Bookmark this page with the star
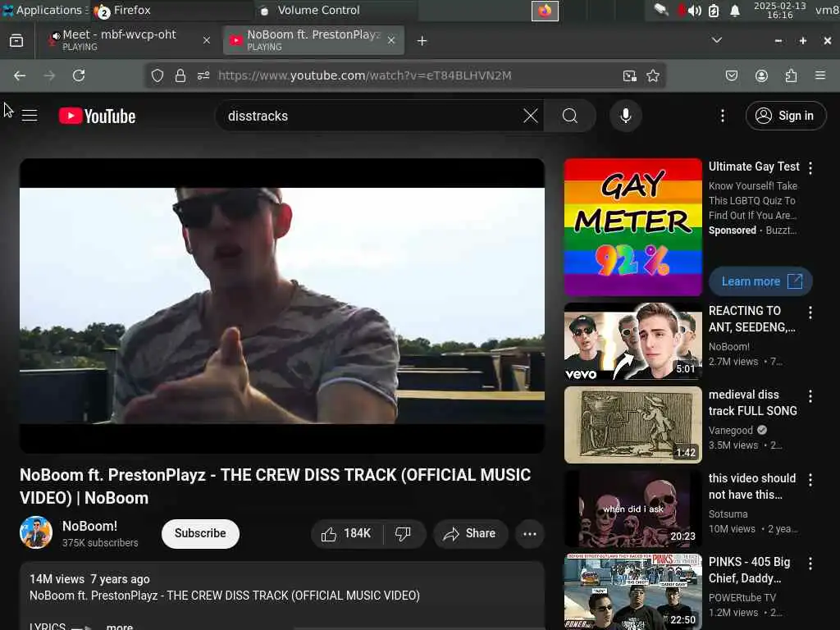 pyautogui.click(x=652, y=75)
